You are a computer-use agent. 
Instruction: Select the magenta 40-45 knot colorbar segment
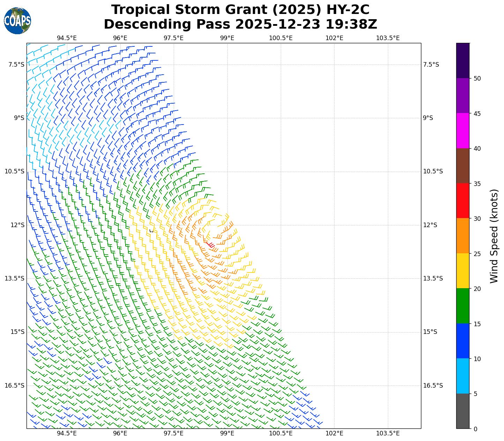click(x=463, y=130)
